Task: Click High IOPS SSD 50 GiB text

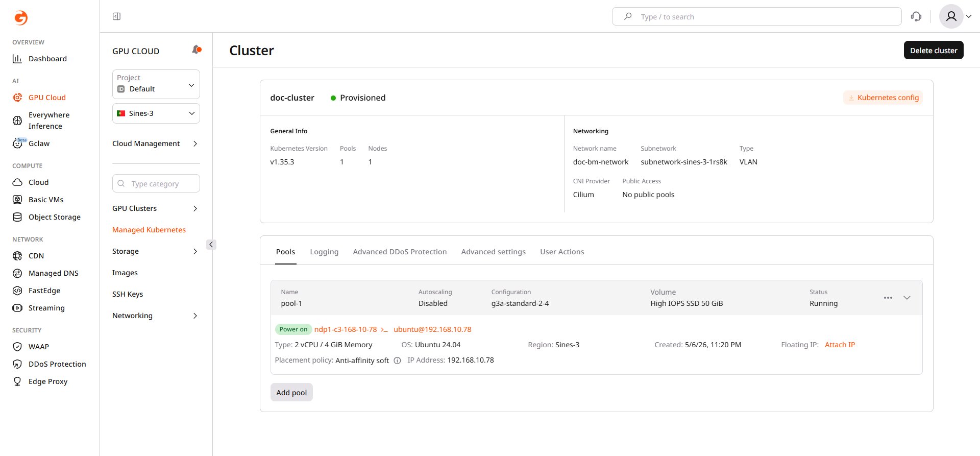Action: 687,303
